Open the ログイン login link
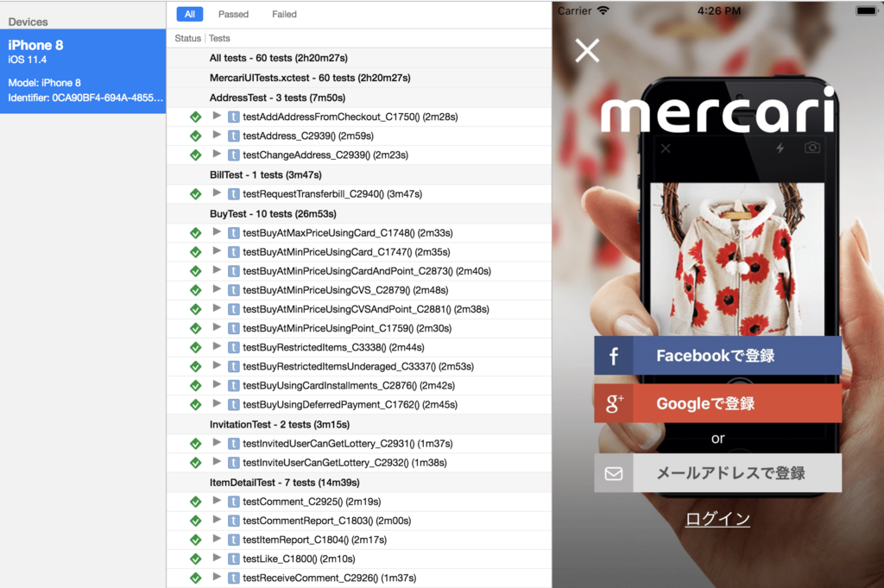The height and width of the screenshot is (588, 884). click(x=717, y=519)
